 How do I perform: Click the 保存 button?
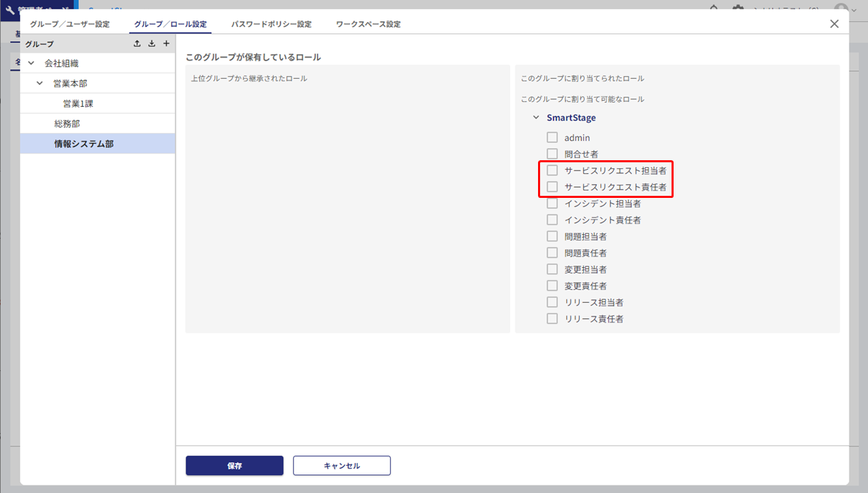pos(234,466)
